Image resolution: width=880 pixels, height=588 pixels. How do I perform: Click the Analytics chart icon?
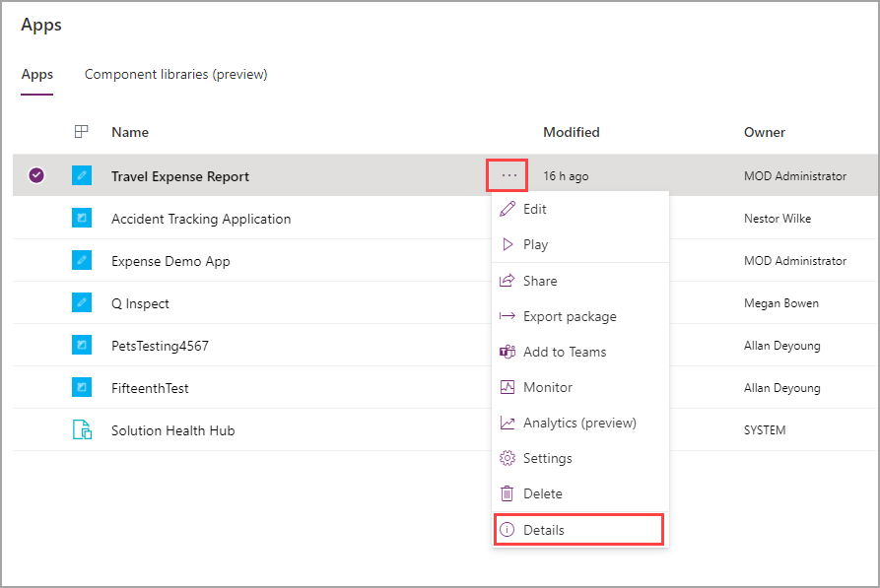pyautogui.click(x=508, y=423)
